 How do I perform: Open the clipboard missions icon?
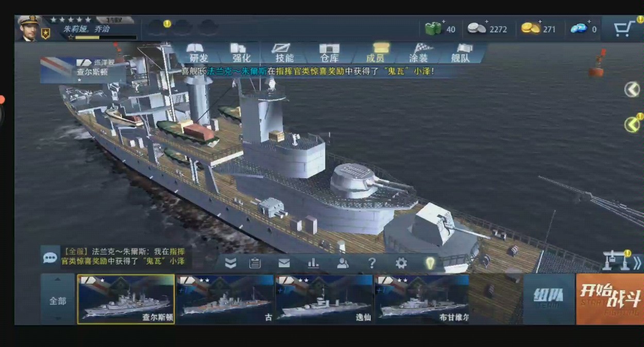(x=255, y=263)
